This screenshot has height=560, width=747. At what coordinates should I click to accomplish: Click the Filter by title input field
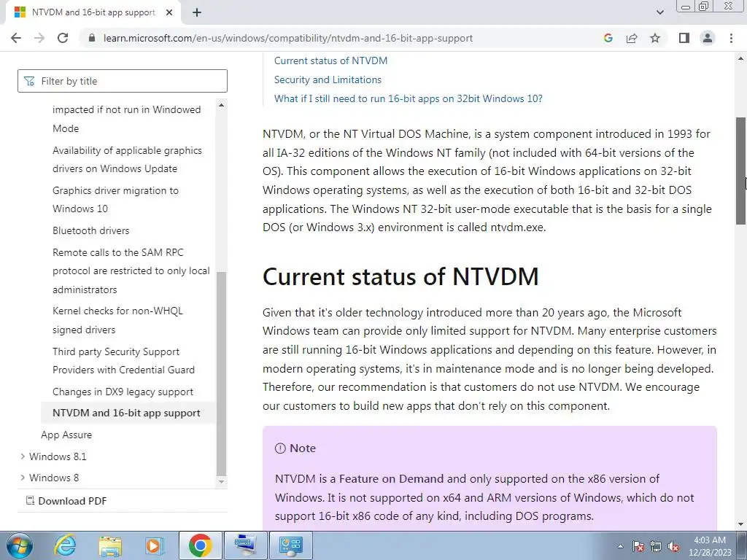click(x=123, y=81)
